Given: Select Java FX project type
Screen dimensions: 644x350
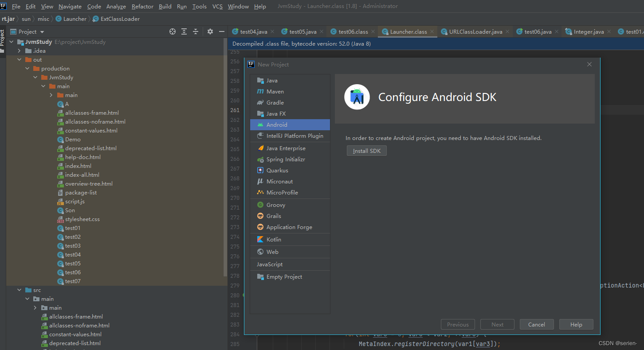Looking at the screenshot, I should click(x=290, y=114).
